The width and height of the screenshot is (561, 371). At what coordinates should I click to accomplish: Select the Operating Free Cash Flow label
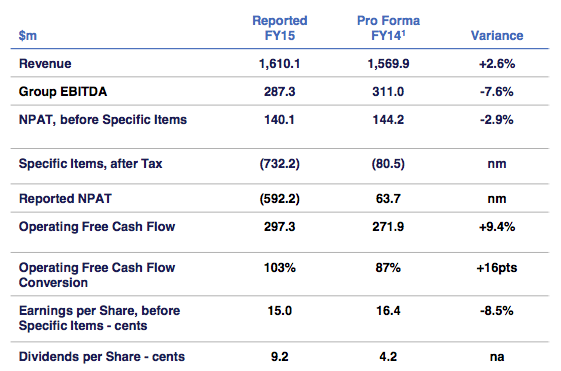click(x=97, y=227)
